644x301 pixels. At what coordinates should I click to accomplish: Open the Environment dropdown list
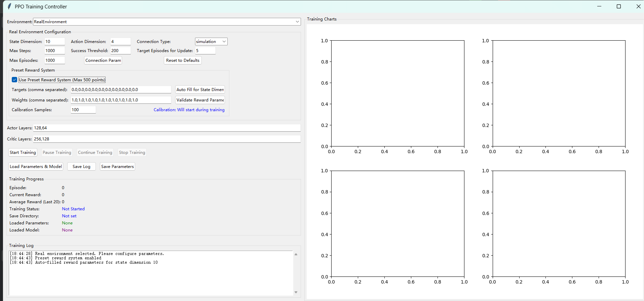click(x=297, y=22)
